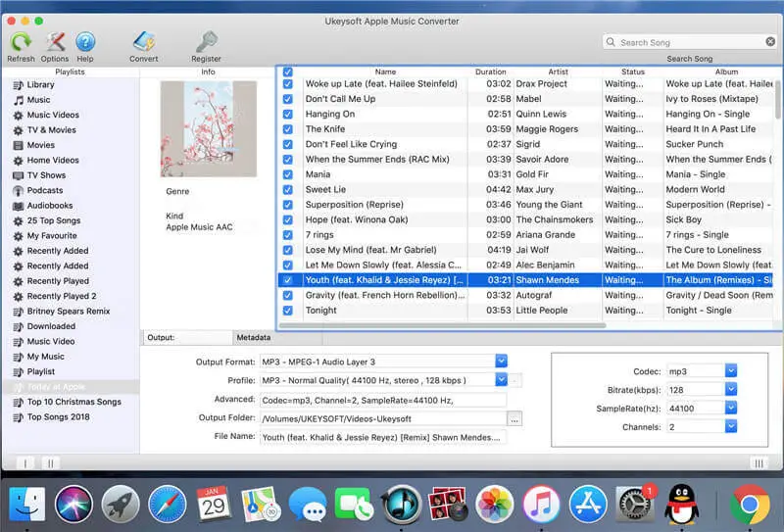Image resolution: width=784 pixels, height=532 pixels.
Task: Expand the Bitrate(kbps) dropdown
Action: tap(731, 390)
